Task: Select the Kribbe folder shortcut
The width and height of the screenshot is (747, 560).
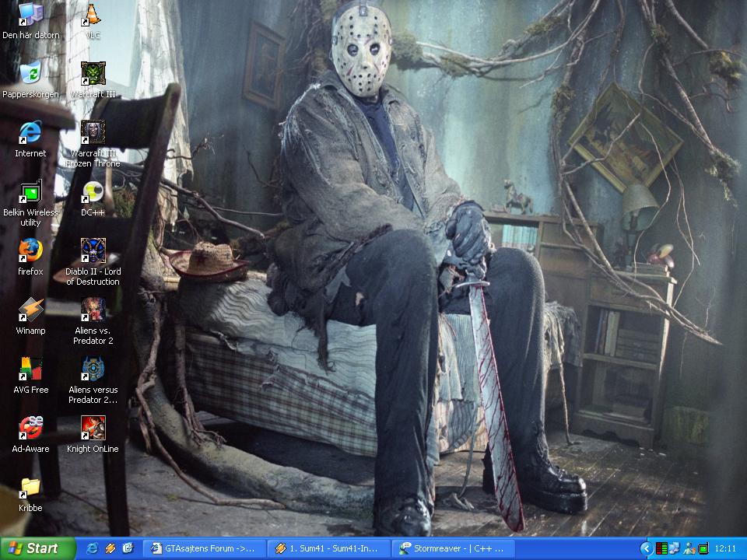Action: (x=31, y=493)
